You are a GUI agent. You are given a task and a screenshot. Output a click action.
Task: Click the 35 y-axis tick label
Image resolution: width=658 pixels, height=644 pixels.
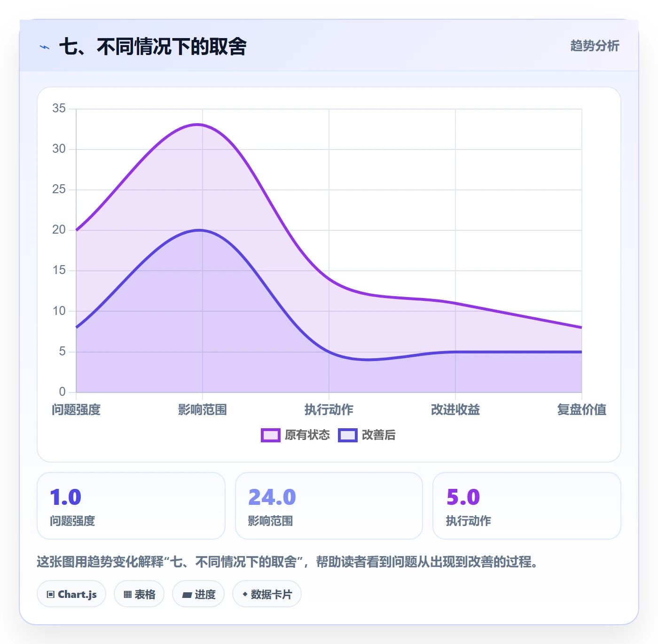pos(59,109)
